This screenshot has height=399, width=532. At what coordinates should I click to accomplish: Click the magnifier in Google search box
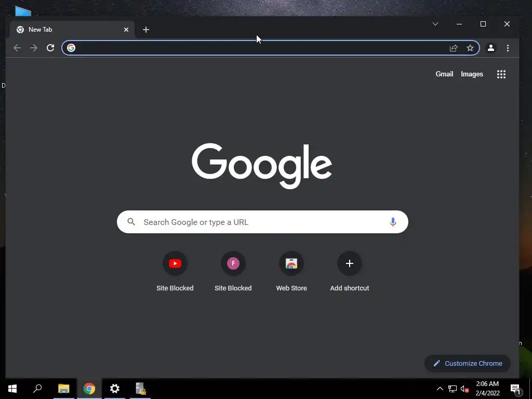pos(131,222)
